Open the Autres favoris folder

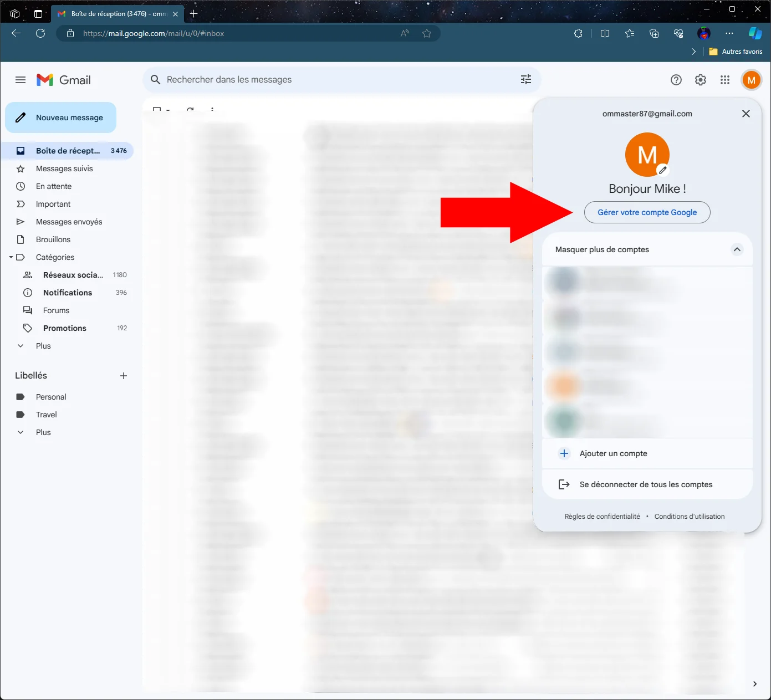[736, 52]
